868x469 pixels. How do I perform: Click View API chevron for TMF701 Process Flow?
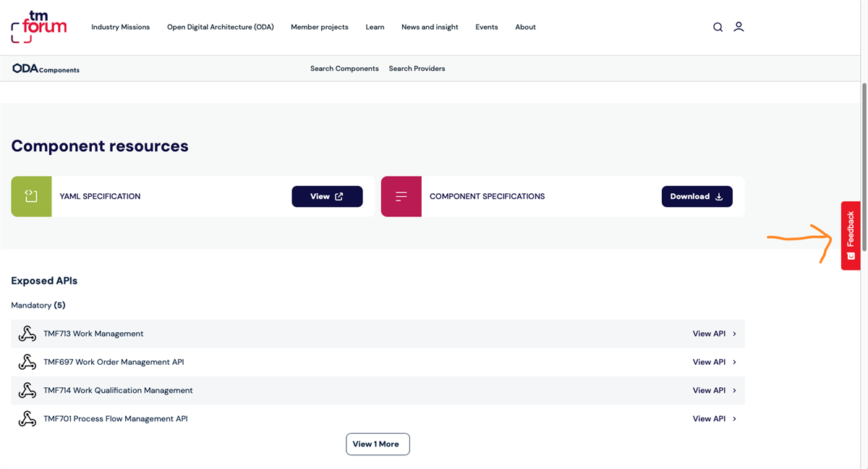(x=734, y=418)
